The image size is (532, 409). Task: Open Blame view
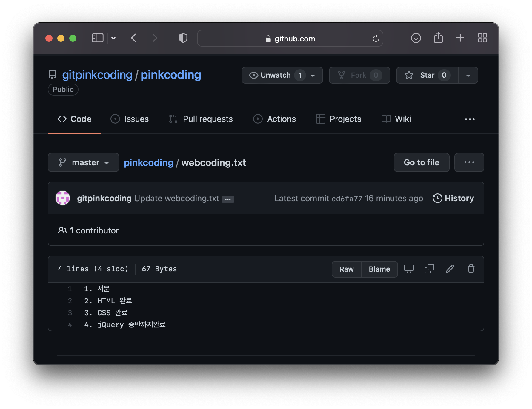point(379,269)
